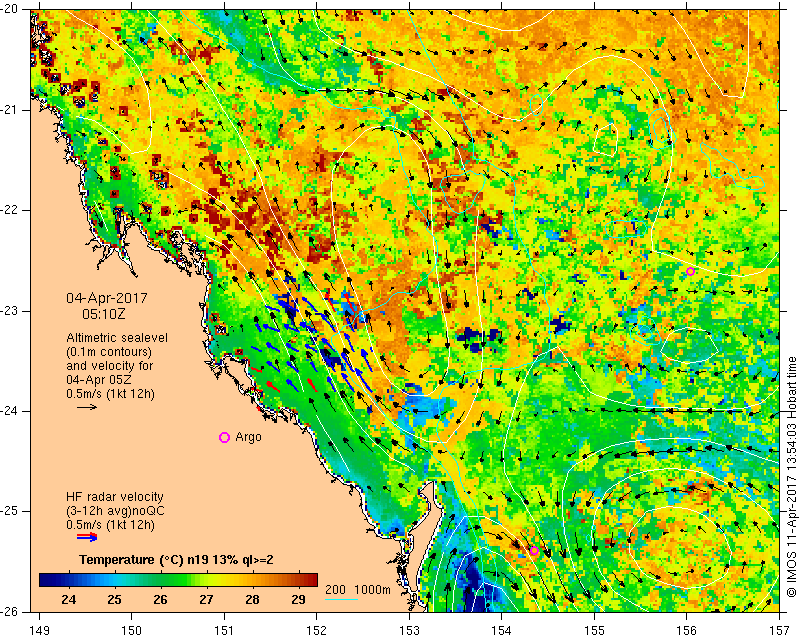Click the "HF radar velocity" text
The height and width of the screenshot is (640, 800).
pyautogui.click(x=115, y=497)
